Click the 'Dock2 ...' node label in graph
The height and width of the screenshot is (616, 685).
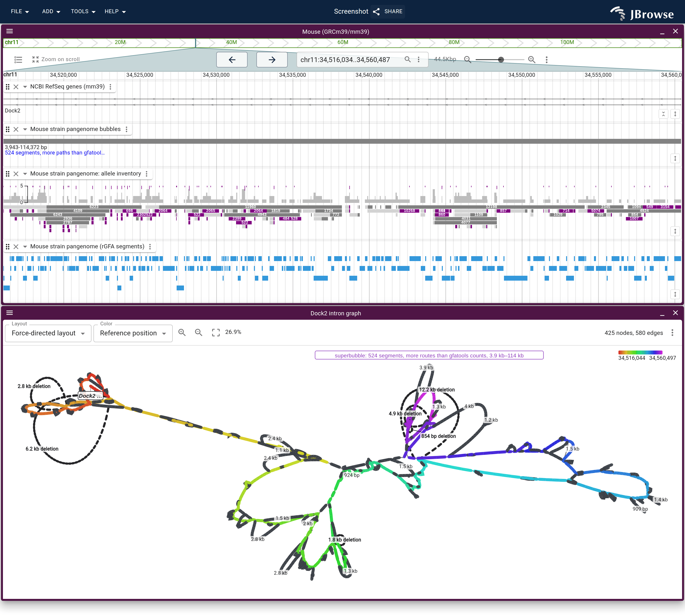point(90,396)
